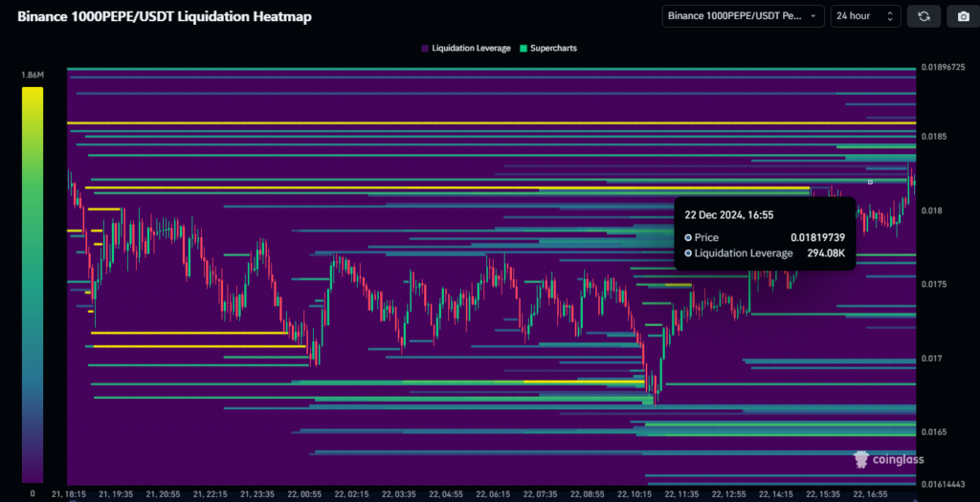
Task: Take a chart snapshot with camera icon
Action: pyautogui.click(x=963, y=16)
